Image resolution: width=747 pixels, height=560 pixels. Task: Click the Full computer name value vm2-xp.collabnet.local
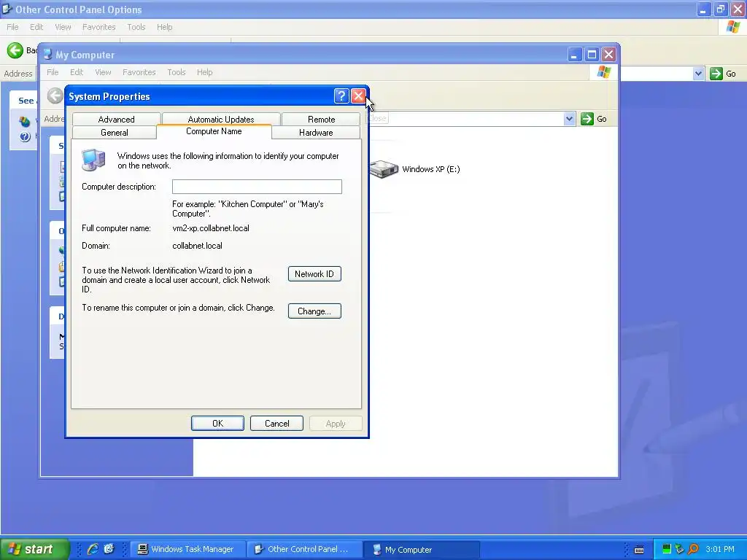[211, 228]
